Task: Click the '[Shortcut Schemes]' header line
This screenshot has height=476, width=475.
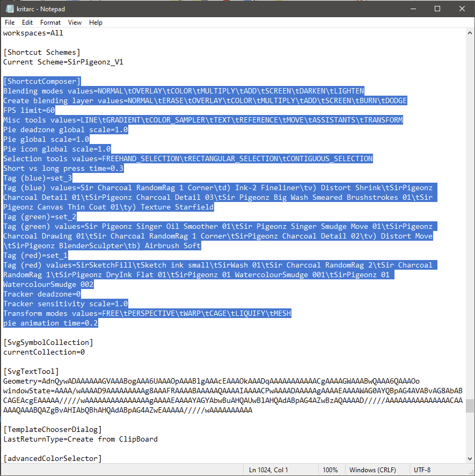Action: point(41,52)
